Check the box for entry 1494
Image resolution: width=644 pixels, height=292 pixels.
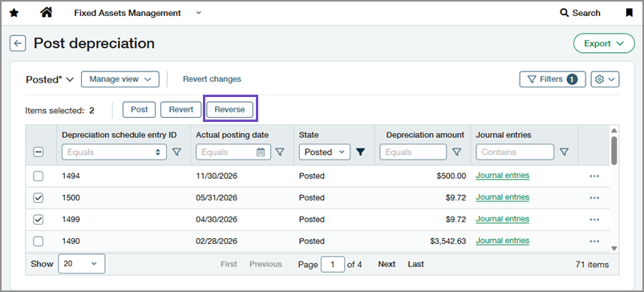[38, 176]
